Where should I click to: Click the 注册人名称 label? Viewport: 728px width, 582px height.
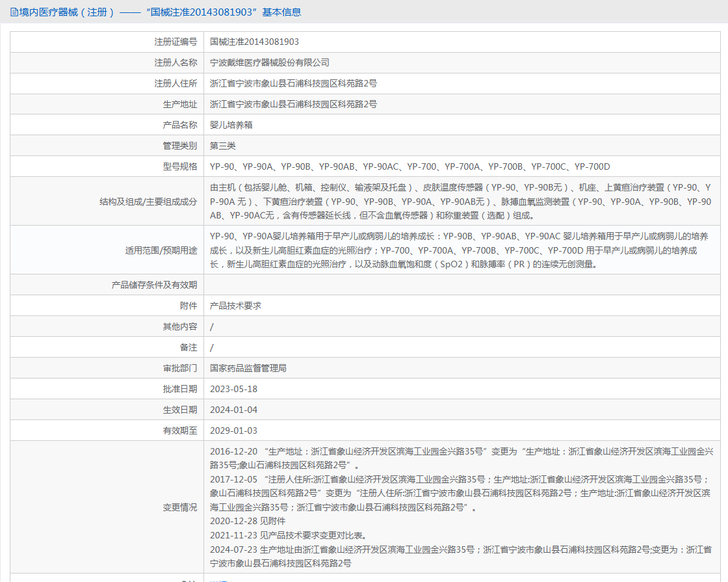[x=175, y=62]
